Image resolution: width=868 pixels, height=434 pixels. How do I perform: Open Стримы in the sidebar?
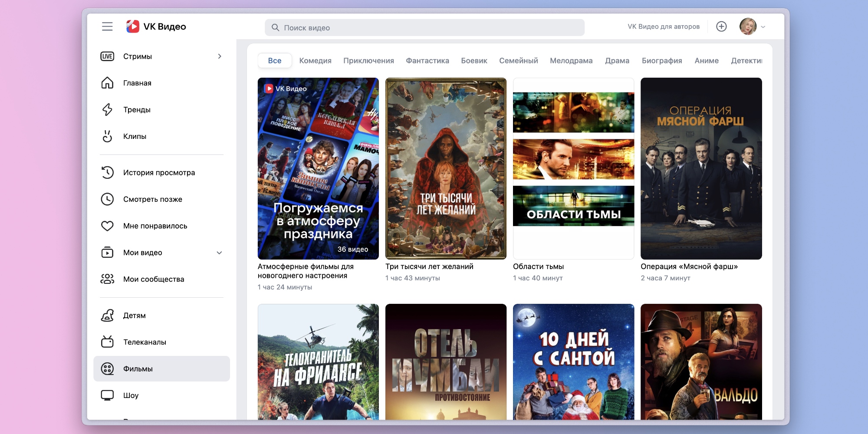138,56
